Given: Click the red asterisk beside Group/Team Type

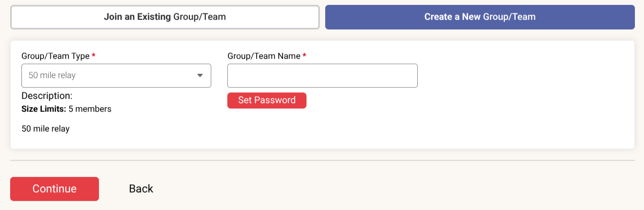Looking at the screenshot, I should pyautogui.click(x=94, y=56).
